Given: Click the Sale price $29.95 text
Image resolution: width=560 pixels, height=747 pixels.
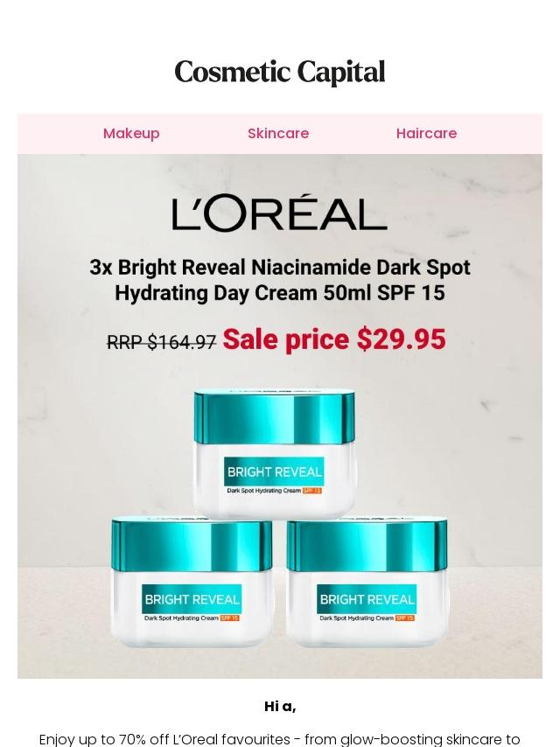Looking at the screenshot, I should 334,339.
